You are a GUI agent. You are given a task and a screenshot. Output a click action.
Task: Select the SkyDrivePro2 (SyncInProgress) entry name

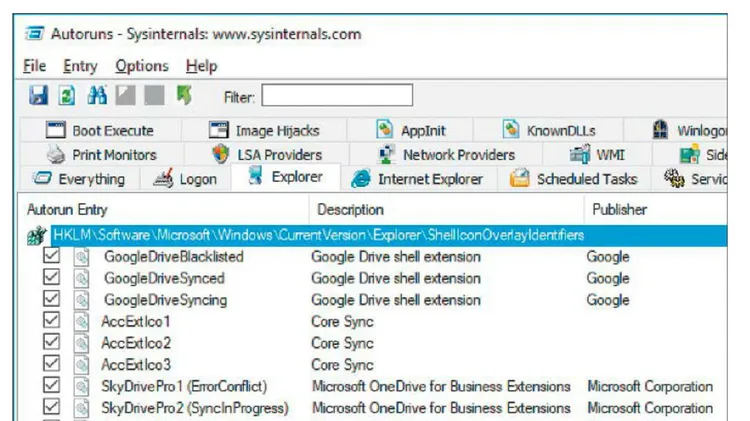click(x=195, y=408)
